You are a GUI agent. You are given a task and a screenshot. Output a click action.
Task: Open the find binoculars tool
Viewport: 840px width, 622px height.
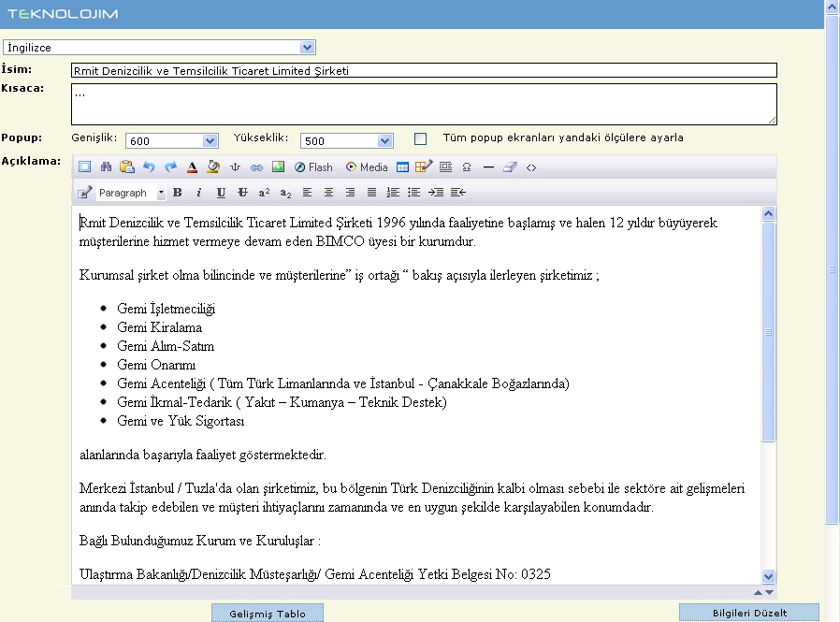coord(106,167)
